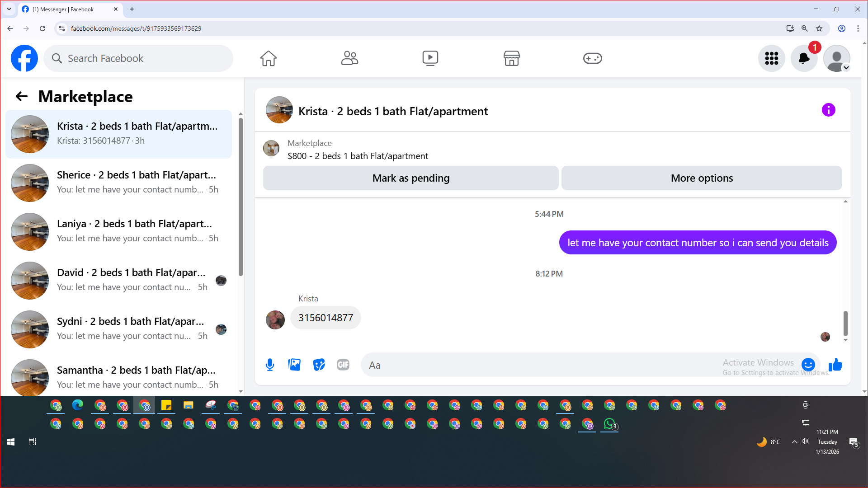Go back from the Marketplace chat list

22,96
